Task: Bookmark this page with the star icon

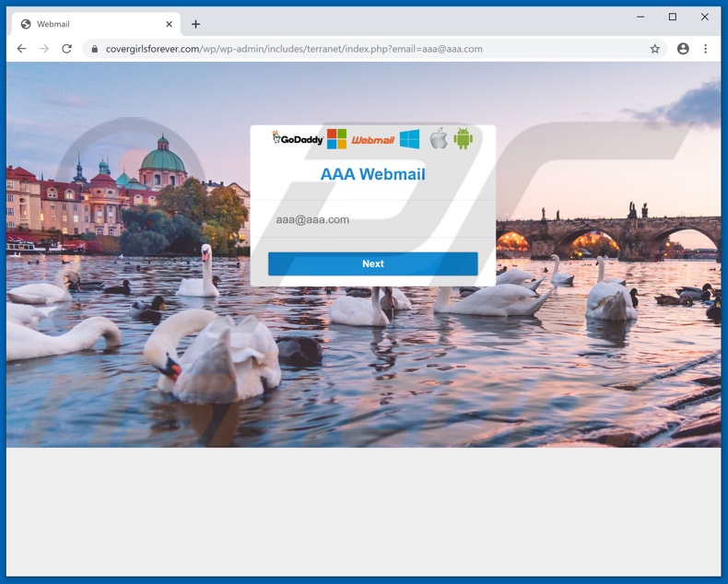Action: tap(654, 49)
